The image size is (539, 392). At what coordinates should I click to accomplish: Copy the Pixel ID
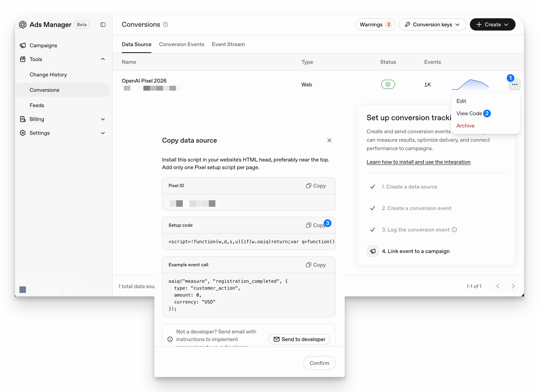316,186
